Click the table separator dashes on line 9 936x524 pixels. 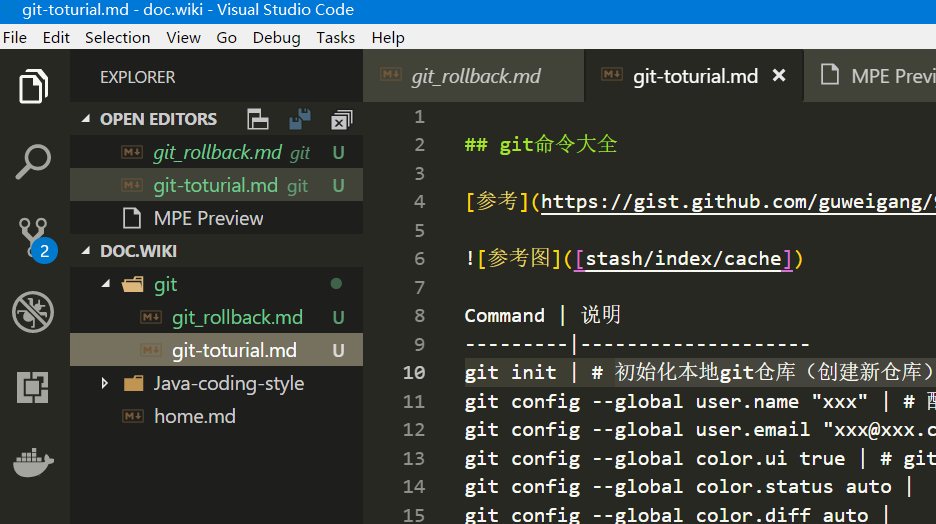tap(637, 344)
